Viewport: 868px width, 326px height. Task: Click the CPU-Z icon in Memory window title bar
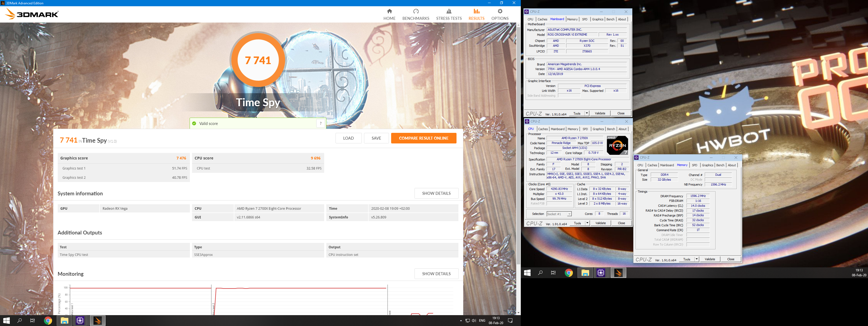(x=636, y=158)
